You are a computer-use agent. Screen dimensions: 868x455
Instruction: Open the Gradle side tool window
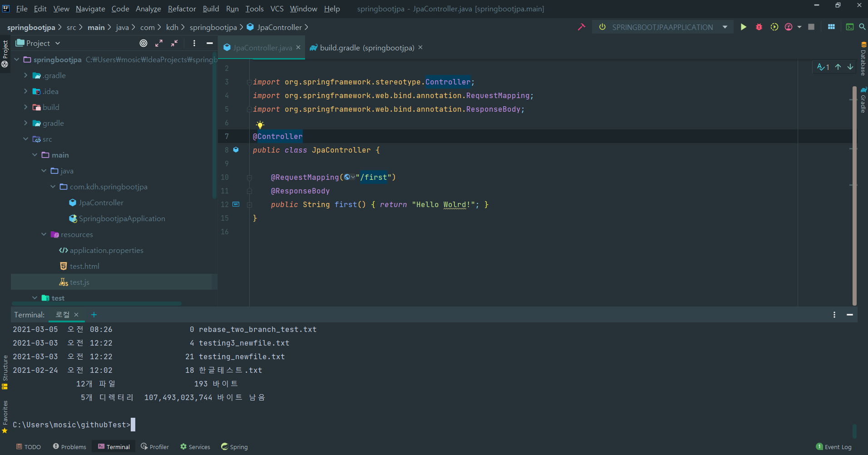click(863, 100)
